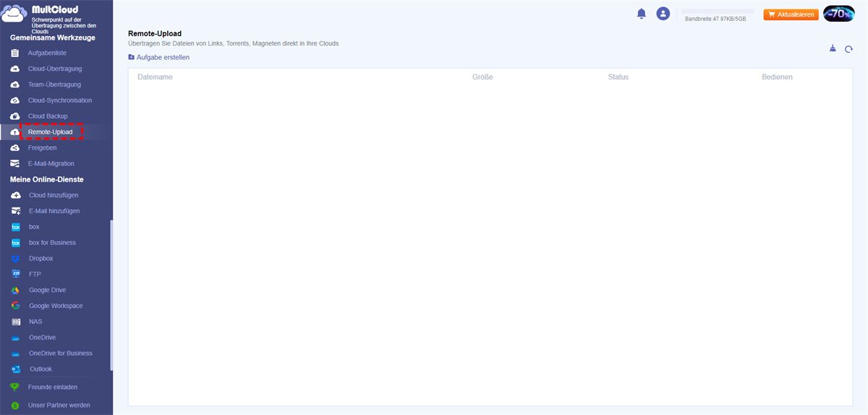
Task: Click the orange Aktualisieren button
Action: coord(791,14)
